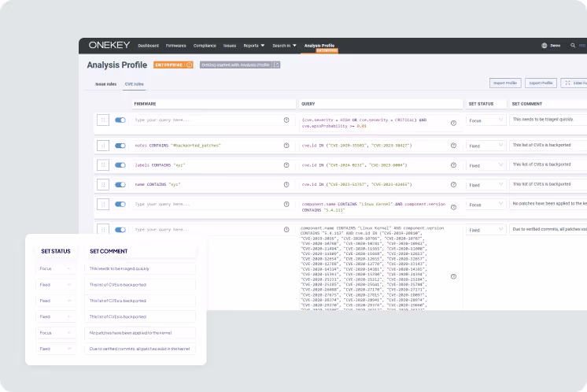Disable the cve.severity HIGH rule toggle

(x=120, y=120)
